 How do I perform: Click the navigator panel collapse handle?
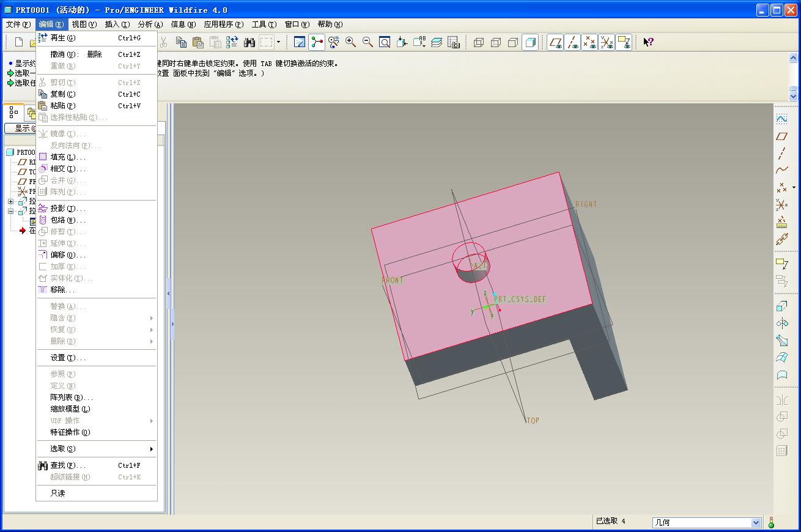point(169,294)
